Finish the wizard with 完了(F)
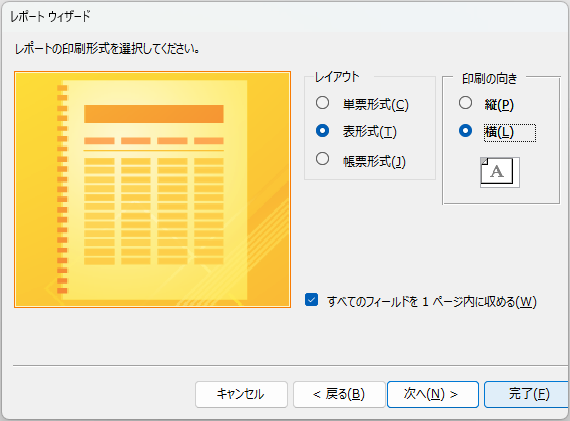 click(527, 394)
